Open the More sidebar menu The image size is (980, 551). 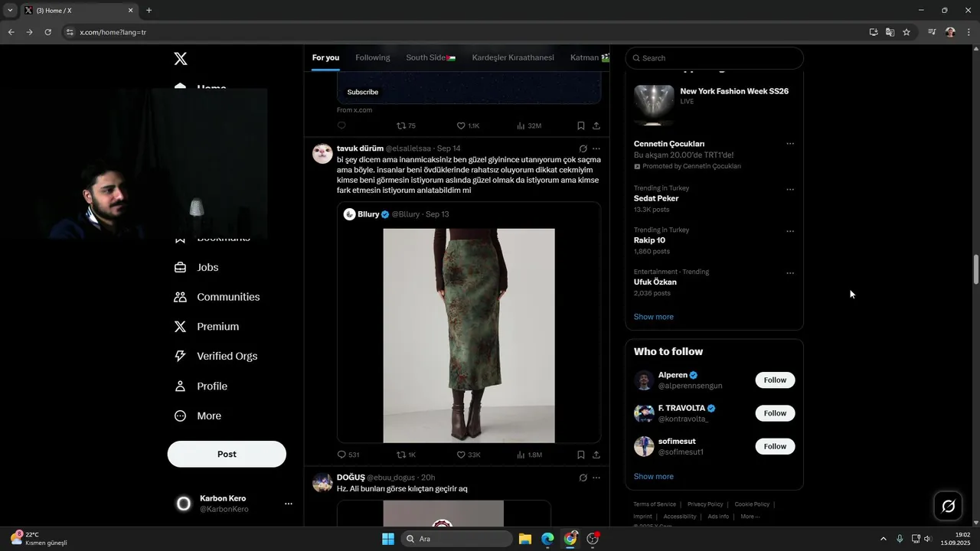198,416
